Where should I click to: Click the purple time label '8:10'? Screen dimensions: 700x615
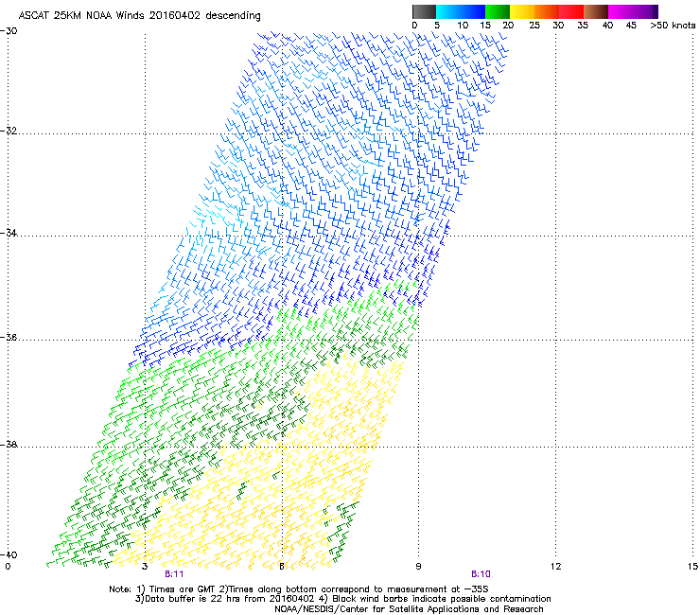click(481, 574)
